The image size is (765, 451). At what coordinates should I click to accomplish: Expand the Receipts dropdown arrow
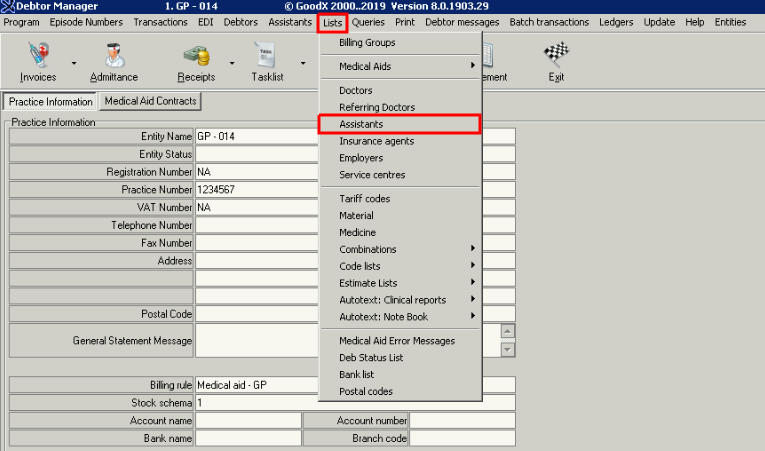(x=232, y=63)
